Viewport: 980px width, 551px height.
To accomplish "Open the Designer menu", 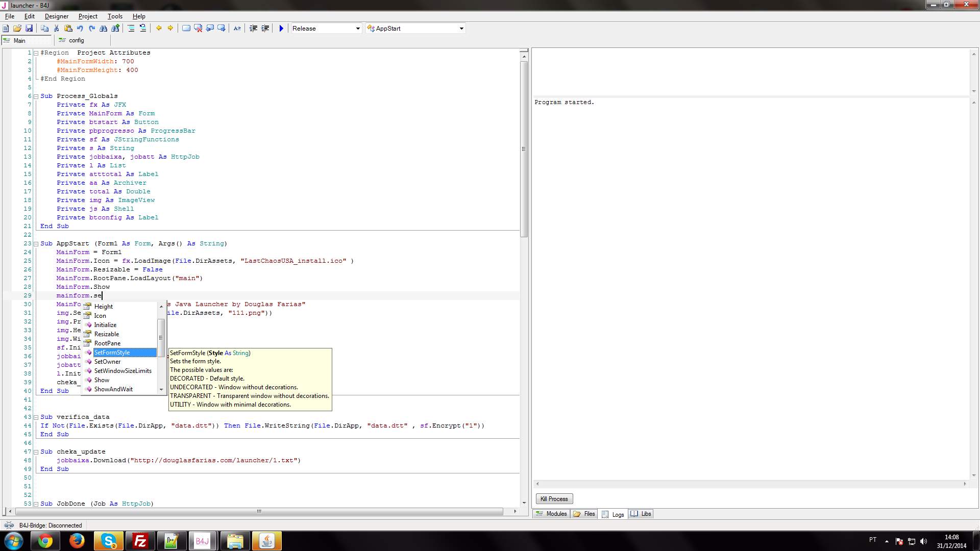I will coord(56,16).
